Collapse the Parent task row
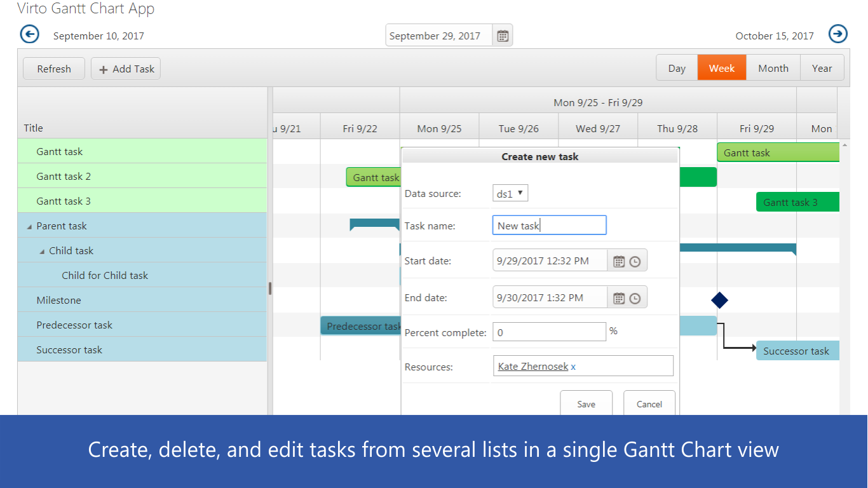This screenshot has height=488, width=868. click(29, 227)
